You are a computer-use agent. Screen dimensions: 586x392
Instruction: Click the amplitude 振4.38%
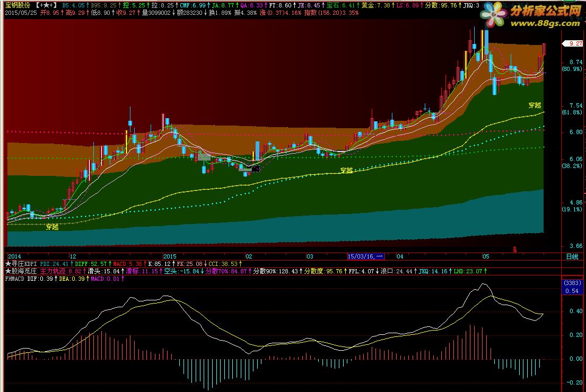coord(245,13)
